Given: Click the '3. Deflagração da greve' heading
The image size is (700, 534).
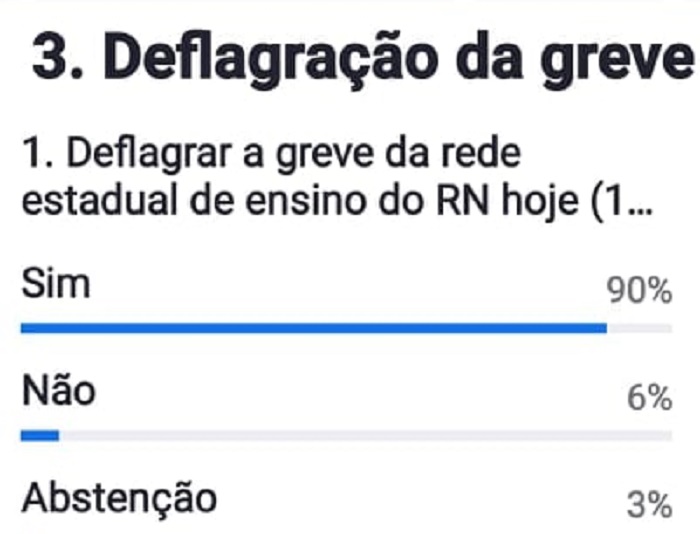Looking at the screenshot, I should coord(362,59).
